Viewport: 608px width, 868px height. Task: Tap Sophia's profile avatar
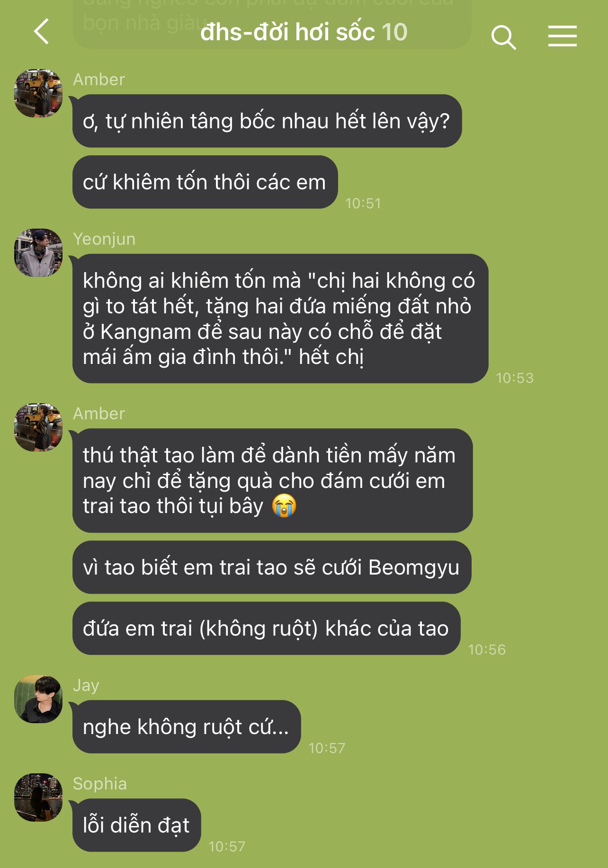point(38,797)
